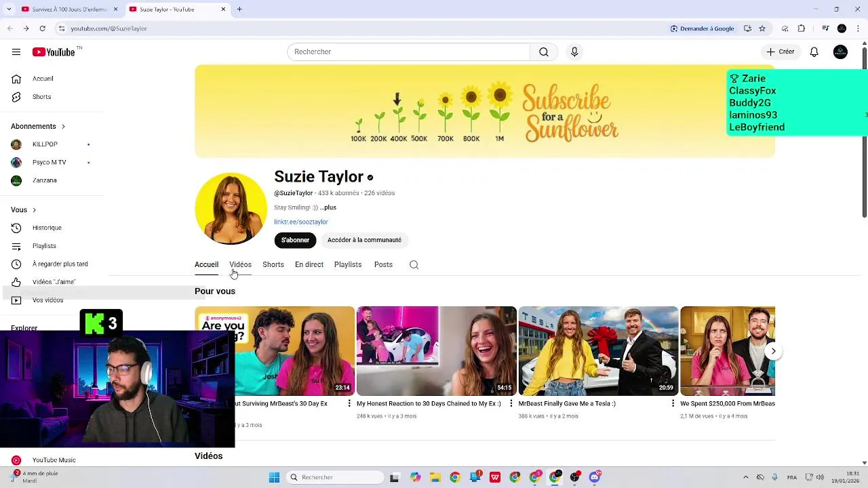View site information icon in address bar
The height and width of the screenshot is (488, 868).
pos(62,28)
